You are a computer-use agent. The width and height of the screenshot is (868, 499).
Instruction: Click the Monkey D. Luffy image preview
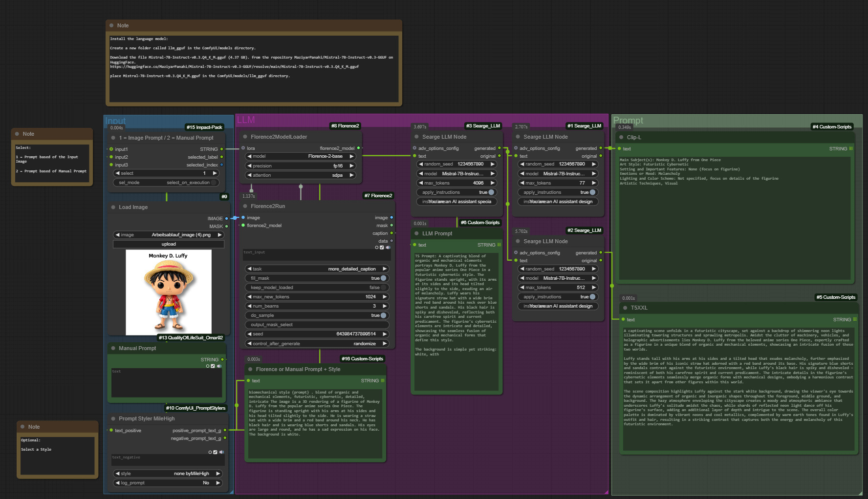click(169, 292)
